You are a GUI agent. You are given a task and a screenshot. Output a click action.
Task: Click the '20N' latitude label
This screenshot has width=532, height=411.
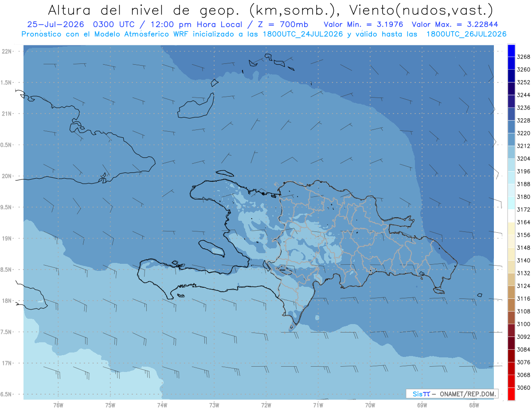click(8, 176)
